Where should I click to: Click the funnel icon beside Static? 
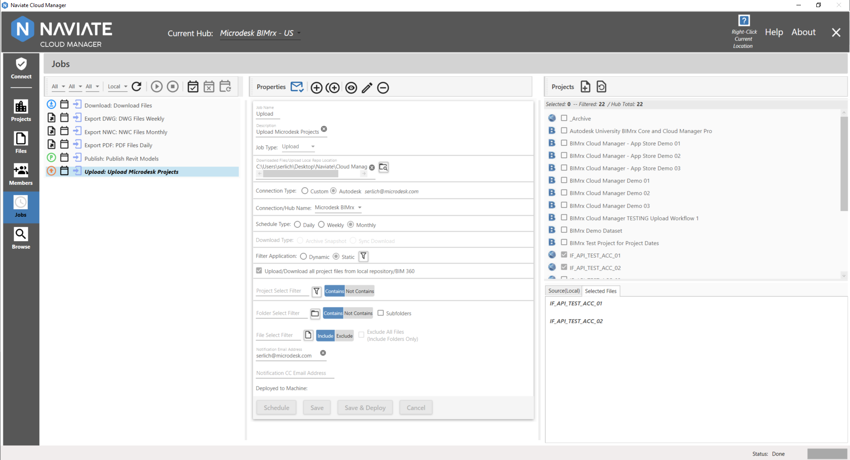(364, 256)
